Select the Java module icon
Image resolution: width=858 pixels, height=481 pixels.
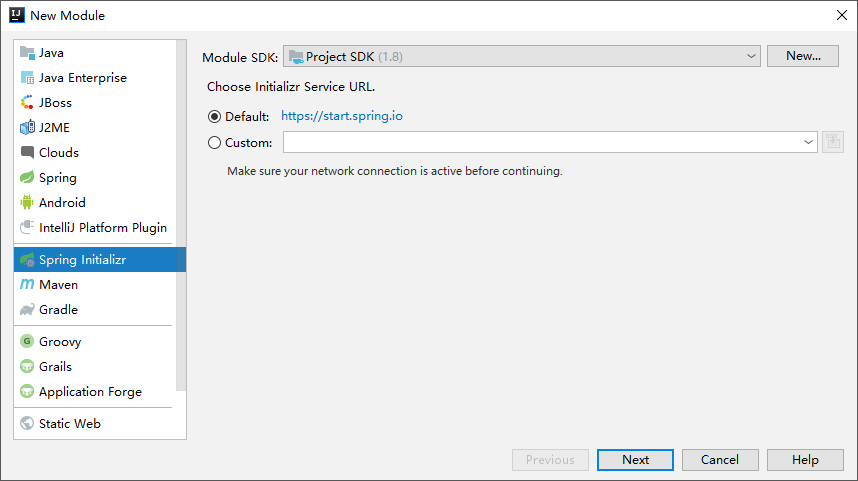coord(27,53)
